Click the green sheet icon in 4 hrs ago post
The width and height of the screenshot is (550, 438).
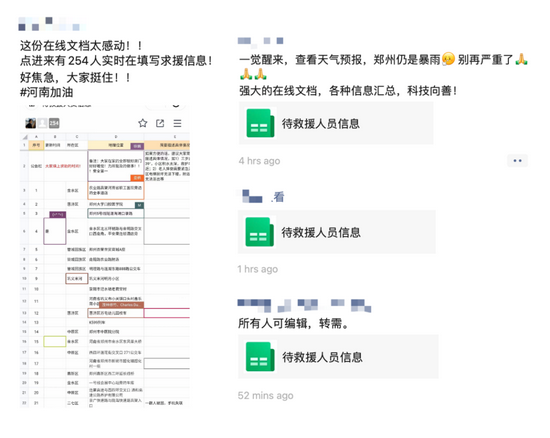[261, 123]
